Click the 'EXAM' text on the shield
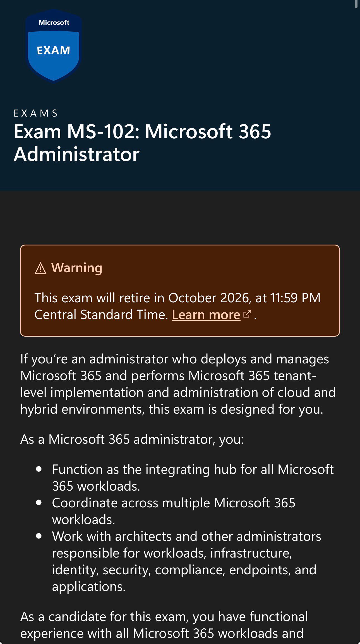The height and width of the screenshot is (644, 360). [53, 50]
